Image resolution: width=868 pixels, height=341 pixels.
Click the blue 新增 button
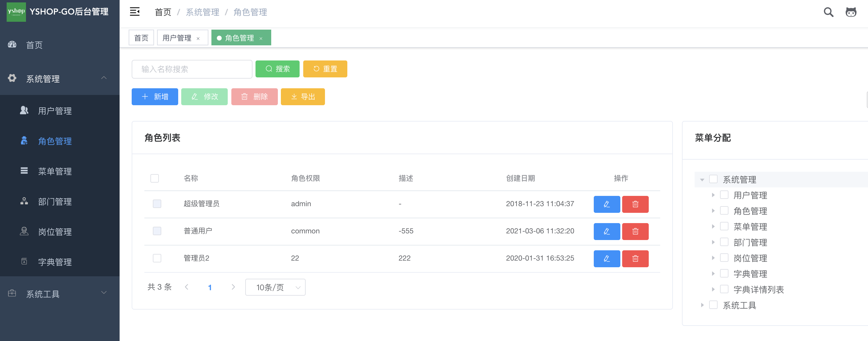point(155,97)
